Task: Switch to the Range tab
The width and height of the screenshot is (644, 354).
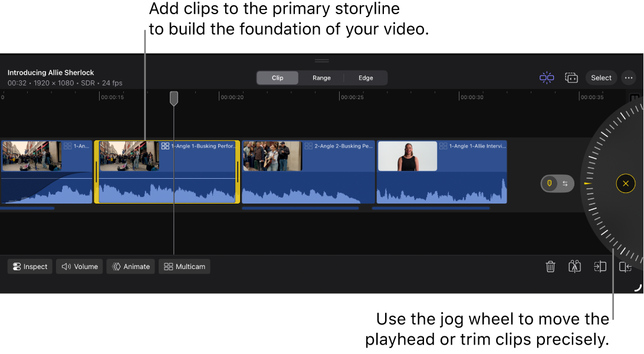Action: 321,77
